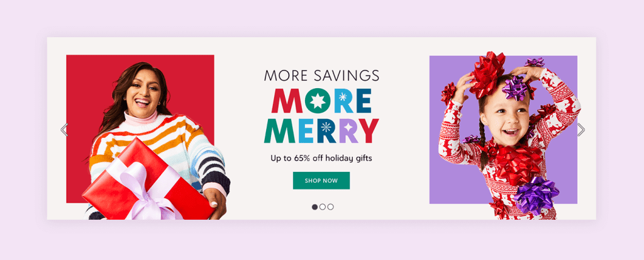Click the red wrapped gift box with ribbon

pos(148,181)
